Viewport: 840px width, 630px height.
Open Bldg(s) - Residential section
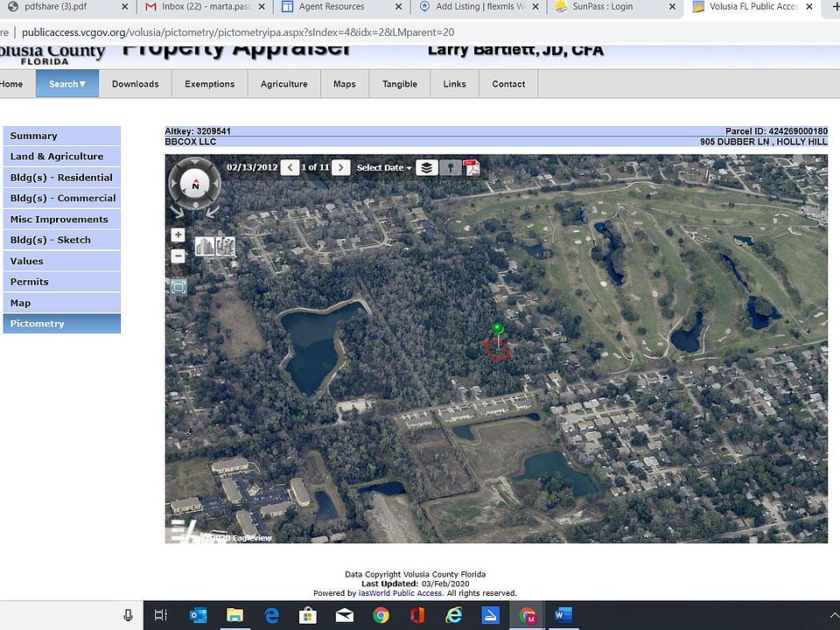(61, 178)
